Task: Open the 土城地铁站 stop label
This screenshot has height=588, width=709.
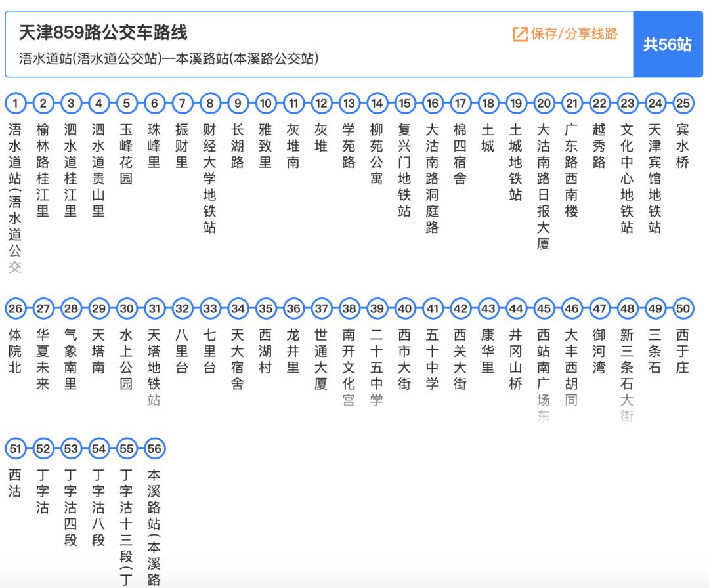Action: [516, 162]
